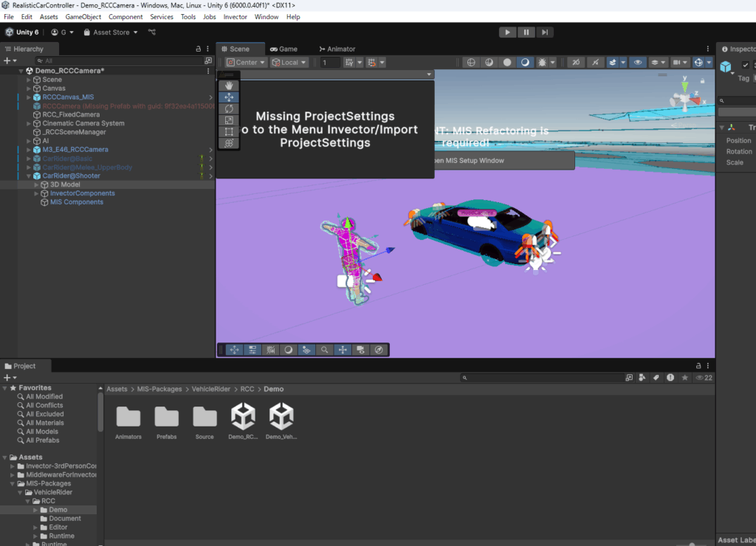Toggle scene lighting on or off

524,63
